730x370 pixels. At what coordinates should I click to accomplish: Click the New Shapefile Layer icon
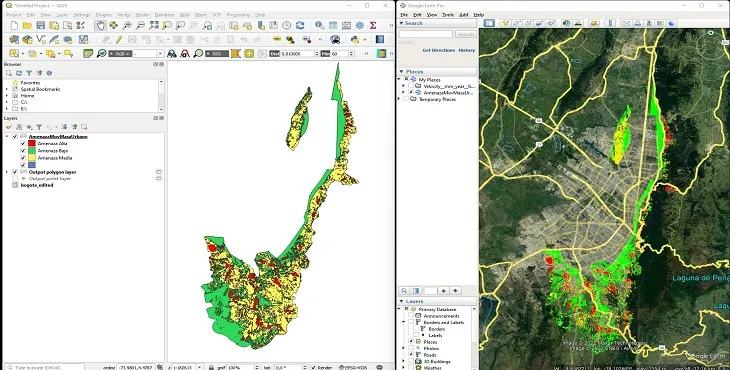click(41, 40)
